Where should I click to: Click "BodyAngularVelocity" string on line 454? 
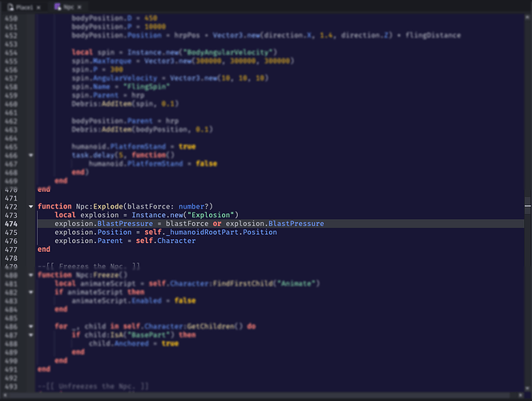pos(228,52)
